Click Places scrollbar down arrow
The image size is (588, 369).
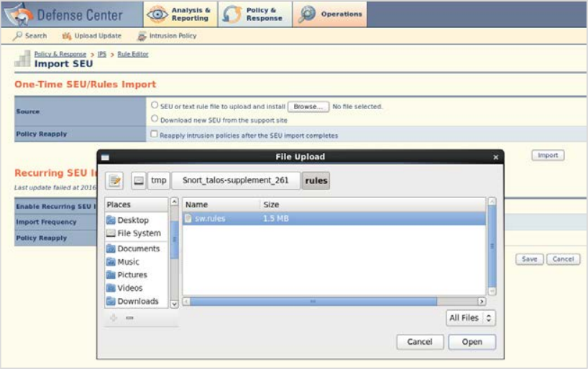175,304
